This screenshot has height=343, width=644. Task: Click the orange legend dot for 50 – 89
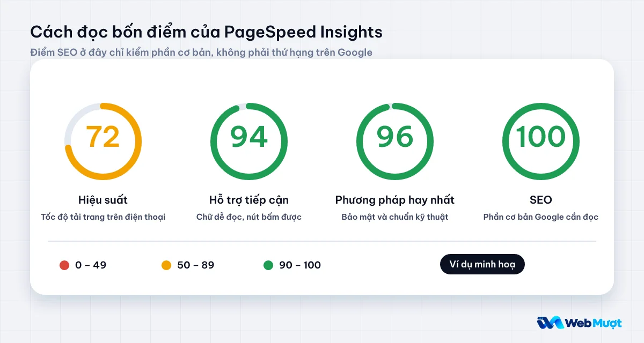pyautogui.click(x=166, y=265)
